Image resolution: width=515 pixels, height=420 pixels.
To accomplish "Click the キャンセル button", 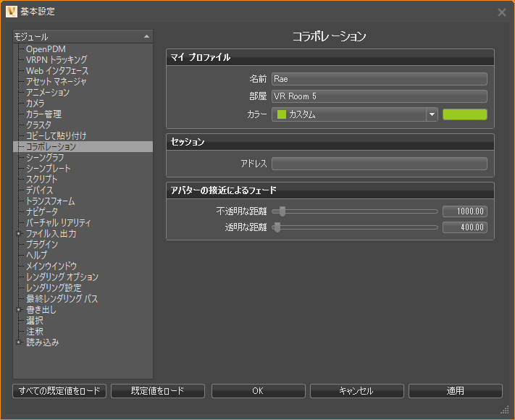I will point(356,391).
